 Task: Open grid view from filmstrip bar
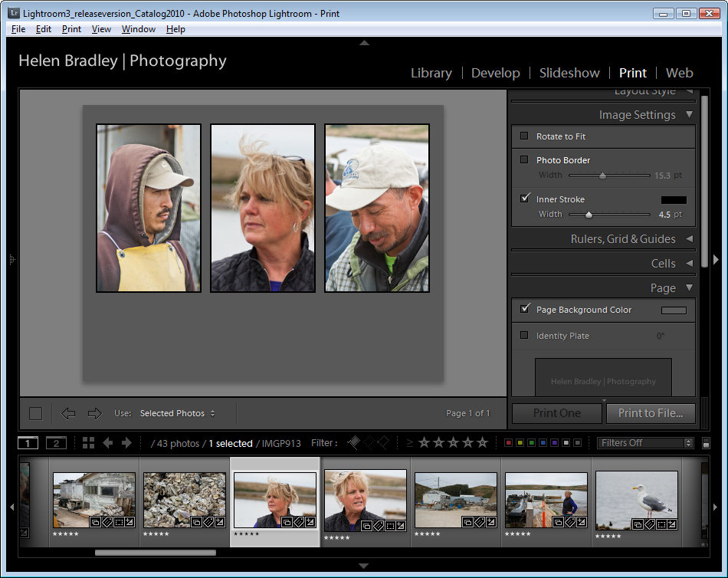point(88,443)
